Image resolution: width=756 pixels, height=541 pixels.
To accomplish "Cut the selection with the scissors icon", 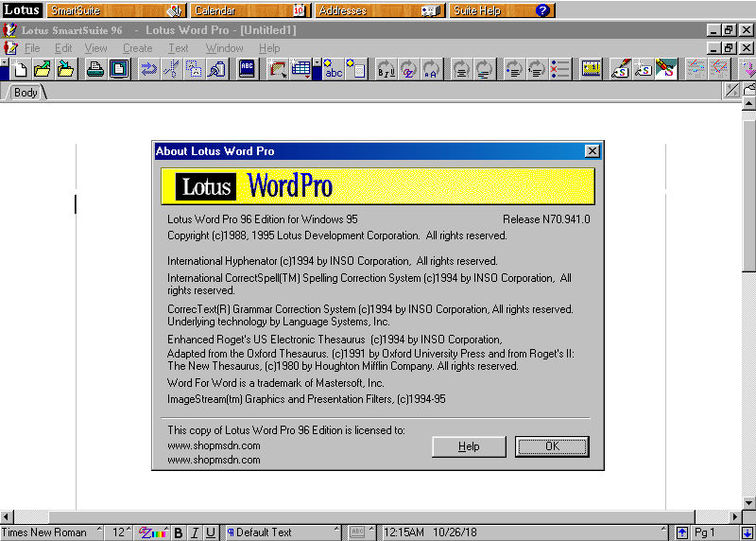I will click(x=171, y=69).
